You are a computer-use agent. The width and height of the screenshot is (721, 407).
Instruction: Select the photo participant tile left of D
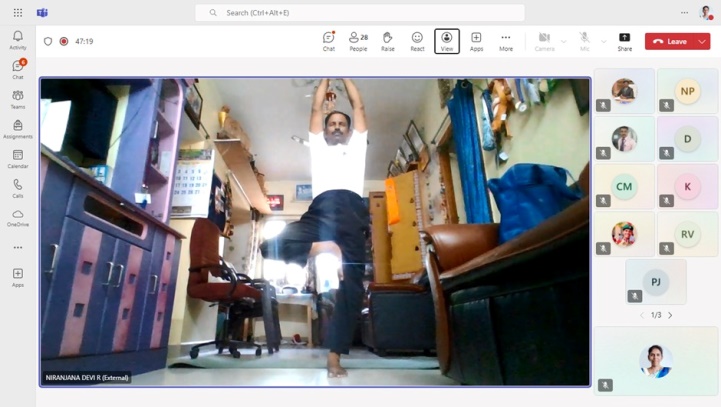pos(624,139)
